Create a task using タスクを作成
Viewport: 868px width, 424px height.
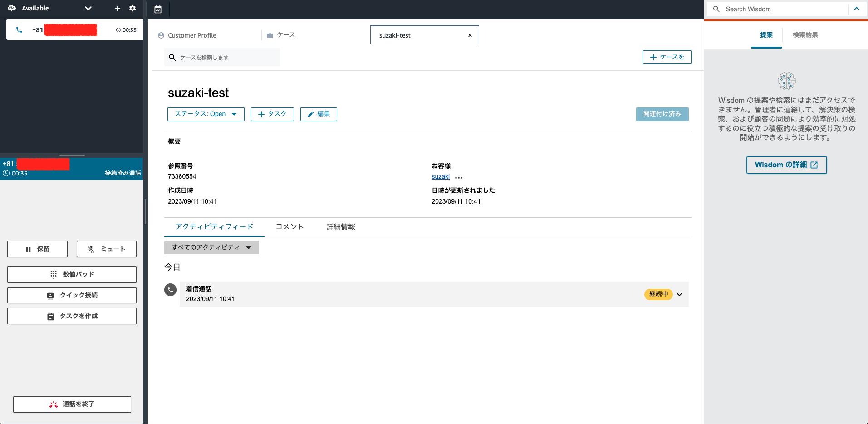point(71,316)
